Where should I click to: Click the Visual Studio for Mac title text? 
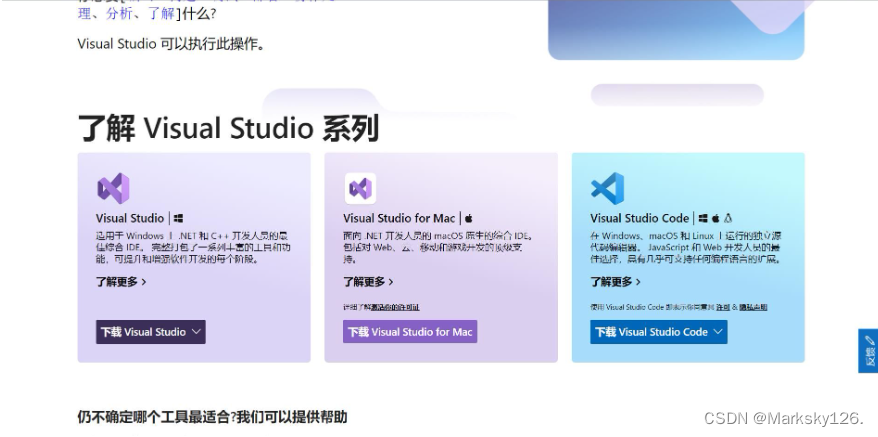tap(399, 218)
